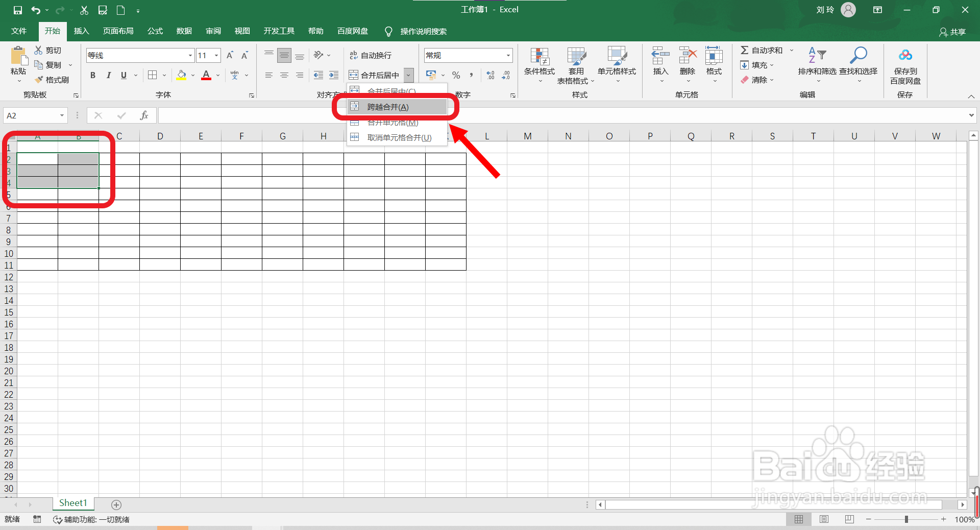Expand the AutoSum 自动求和 dropdown arrow

(792, 50)
